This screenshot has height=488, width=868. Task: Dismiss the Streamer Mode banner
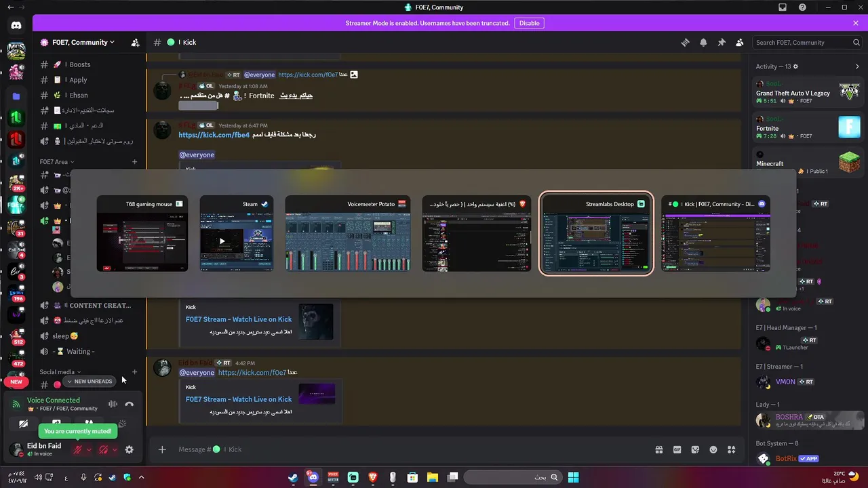[856, 23]
